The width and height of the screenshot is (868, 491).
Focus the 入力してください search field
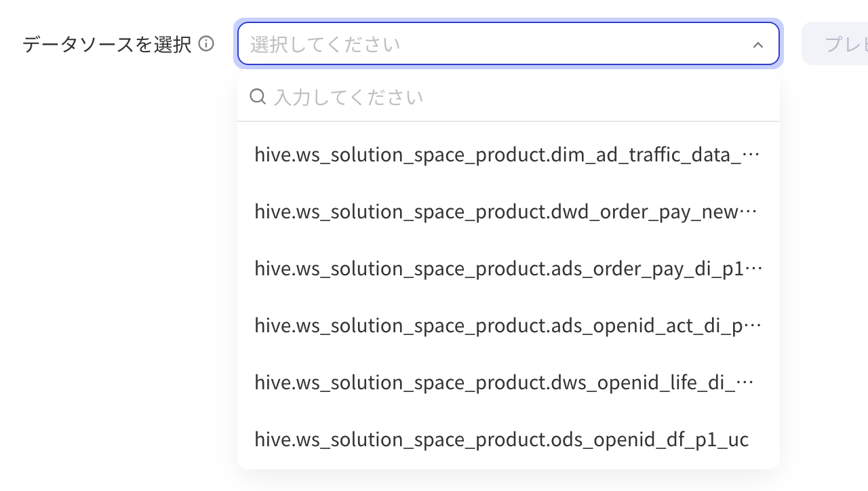click(509, 97)
